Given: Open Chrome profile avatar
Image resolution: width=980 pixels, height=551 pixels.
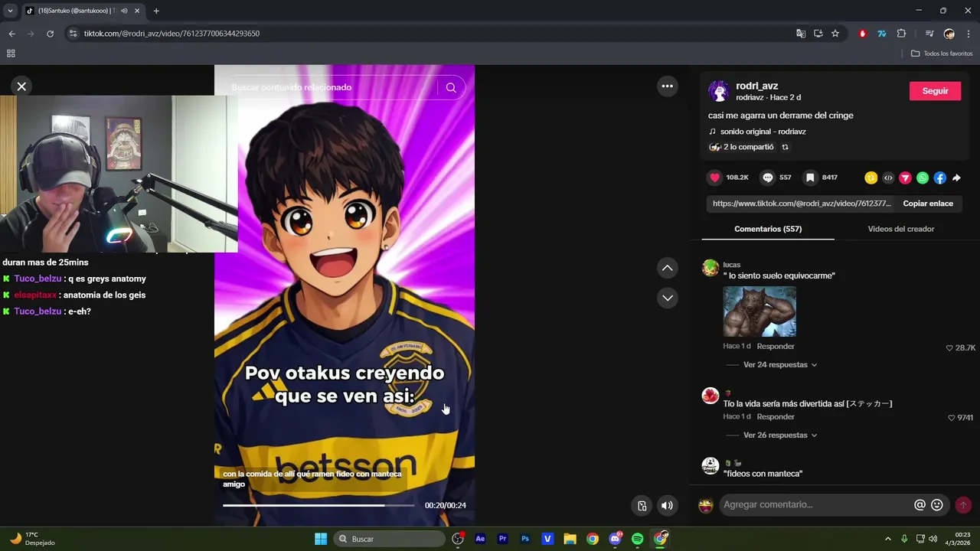Looking at the screenshot, I should [x=949, y=34].
